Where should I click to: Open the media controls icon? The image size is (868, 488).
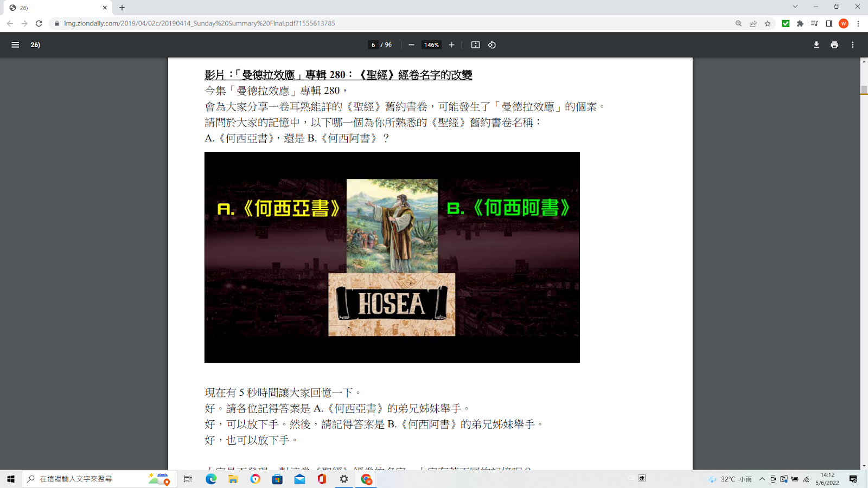point(814,23)
